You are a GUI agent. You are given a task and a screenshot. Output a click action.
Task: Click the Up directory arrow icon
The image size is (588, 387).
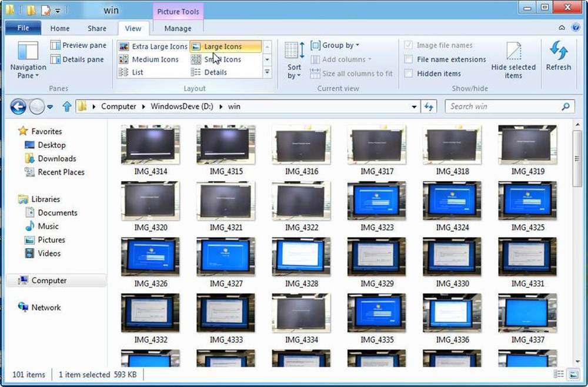point(67,106)
